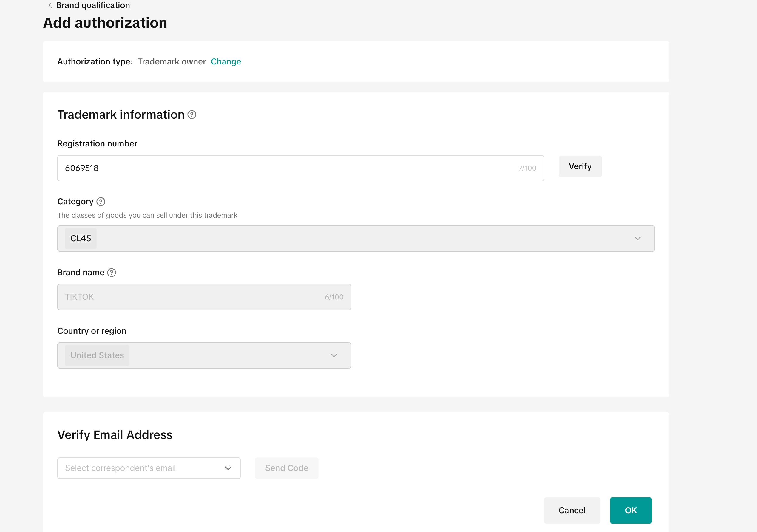Click the United States region tag
Image resolution: width=757 pixels, height=532 pixels.
coord(97,355)
